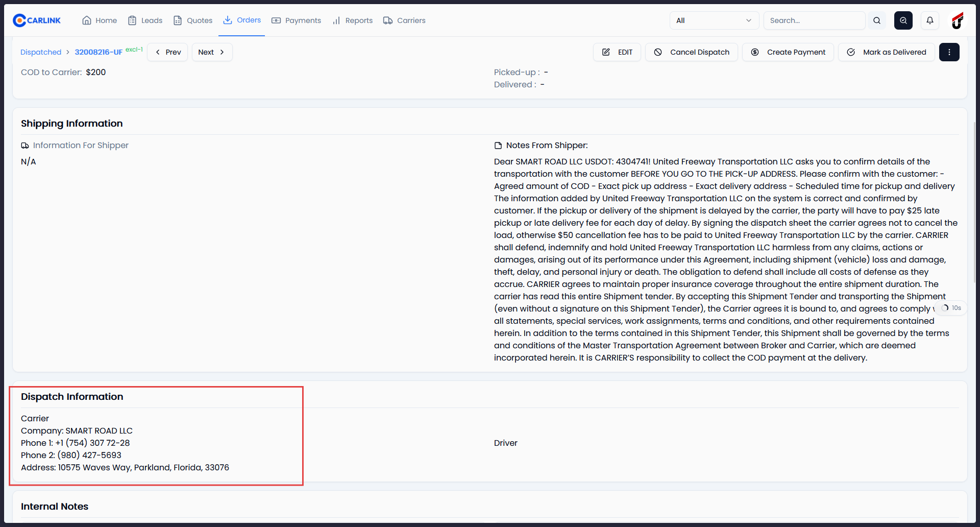Focus the Search input field
This screenshot has width=980, height=527.
(814, 20)
